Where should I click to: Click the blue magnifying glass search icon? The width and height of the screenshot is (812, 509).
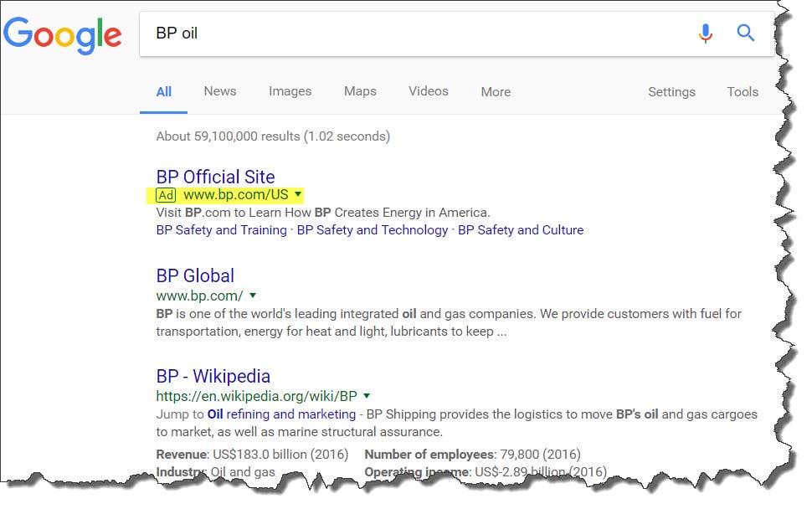coord(746,33)
